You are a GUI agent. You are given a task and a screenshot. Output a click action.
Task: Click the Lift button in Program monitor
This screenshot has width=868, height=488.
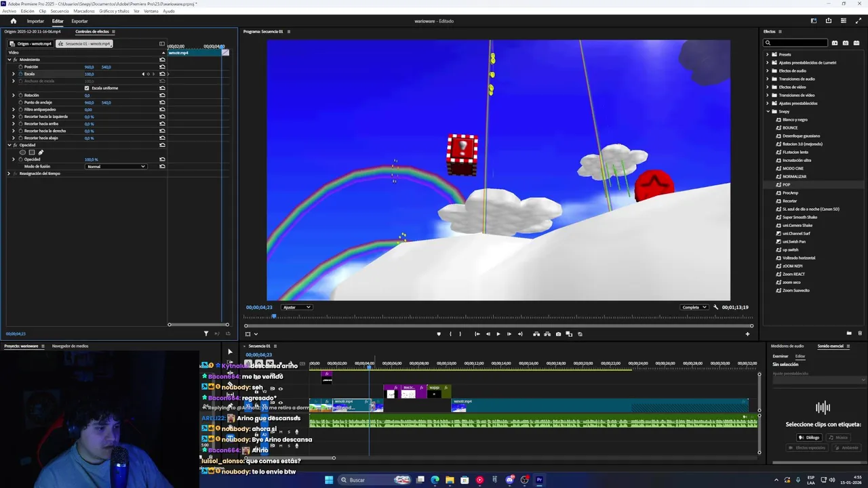click(536, 333)
